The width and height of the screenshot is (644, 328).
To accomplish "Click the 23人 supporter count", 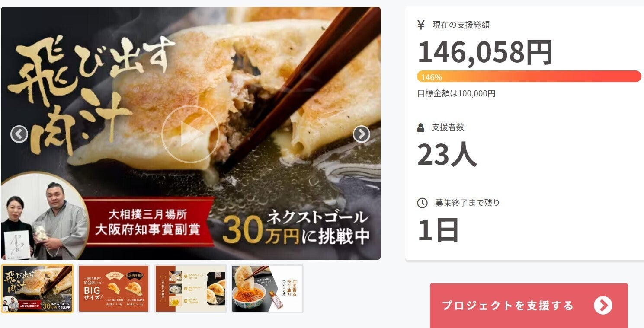I will [x=447, y=154].
